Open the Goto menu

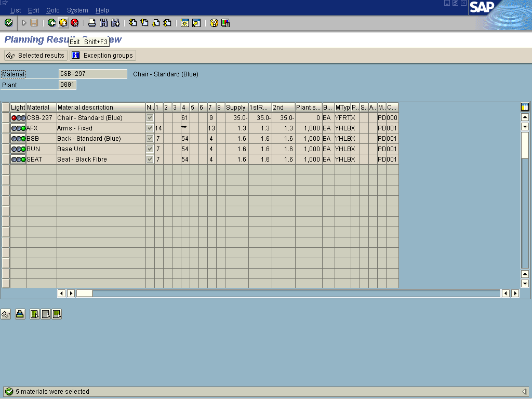[53, 10]
